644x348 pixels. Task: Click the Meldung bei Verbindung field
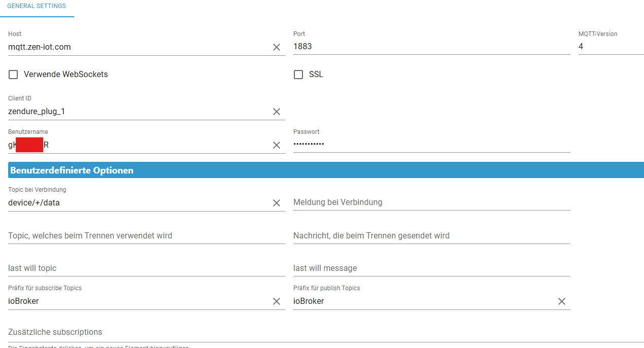point(431,202)
